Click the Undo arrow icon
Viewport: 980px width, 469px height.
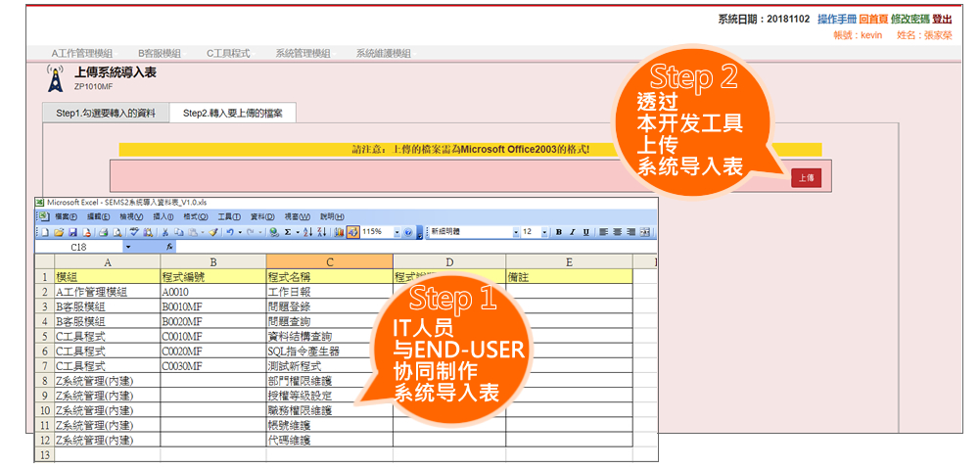tap(229, 232)
